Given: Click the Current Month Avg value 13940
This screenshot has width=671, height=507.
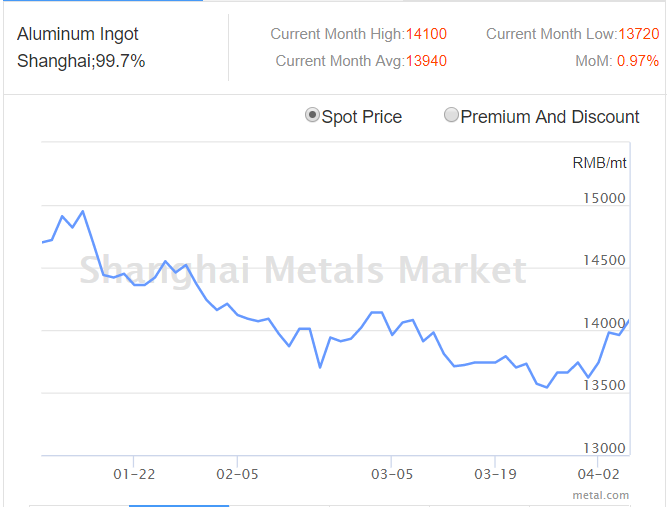Looking at the screenshot, I should click(426, 61).
